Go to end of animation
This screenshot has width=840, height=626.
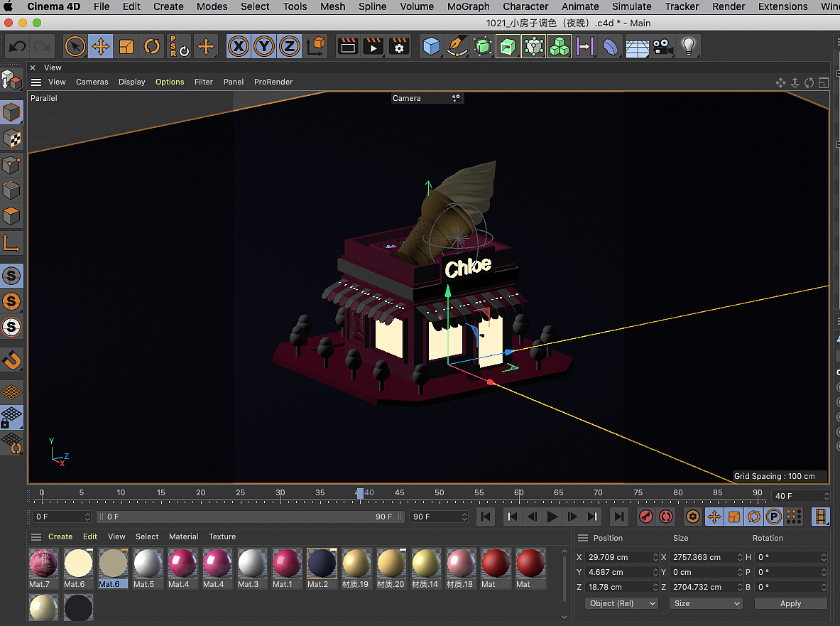tap(618, 517)
